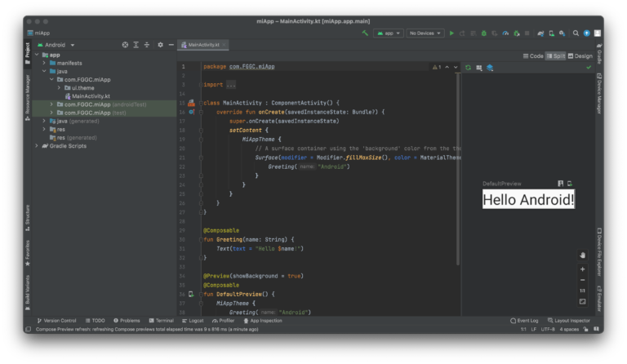The height and width of the screenshot is (364, 627).
Task: Open the Profile app gauge icon
Action: pos(505,33)
